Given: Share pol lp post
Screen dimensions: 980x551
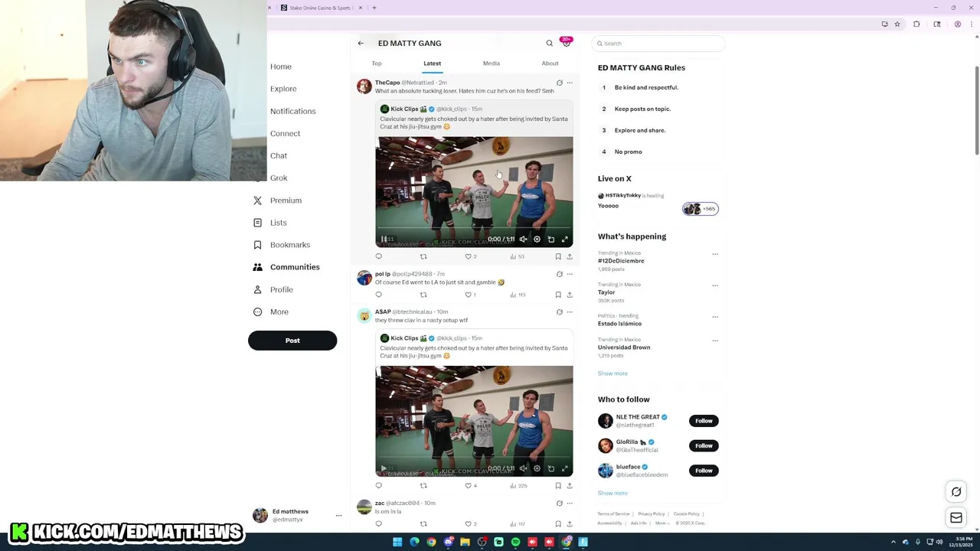Looking at the screenshot, I should (570, 295).
